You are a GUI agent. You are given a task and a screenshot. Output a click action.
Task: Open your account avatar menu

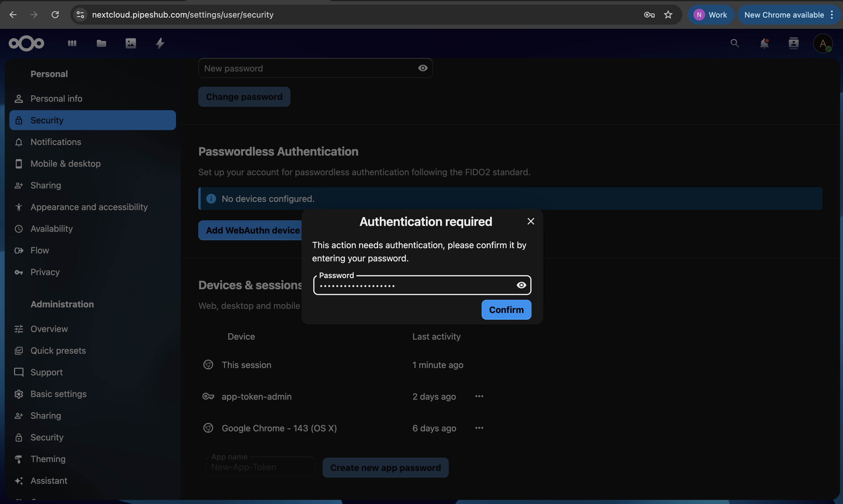(x=823, y=43)
